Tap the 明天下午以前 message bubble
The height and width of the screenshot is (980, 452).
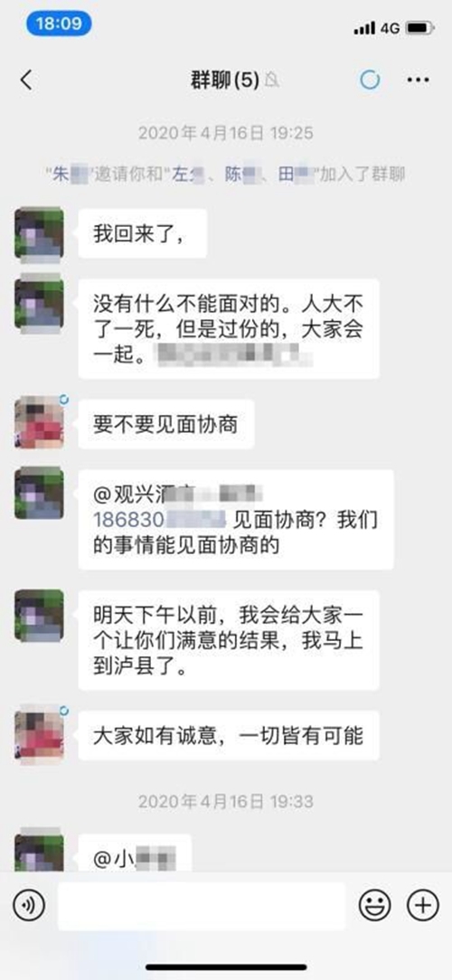click(229, 640)
